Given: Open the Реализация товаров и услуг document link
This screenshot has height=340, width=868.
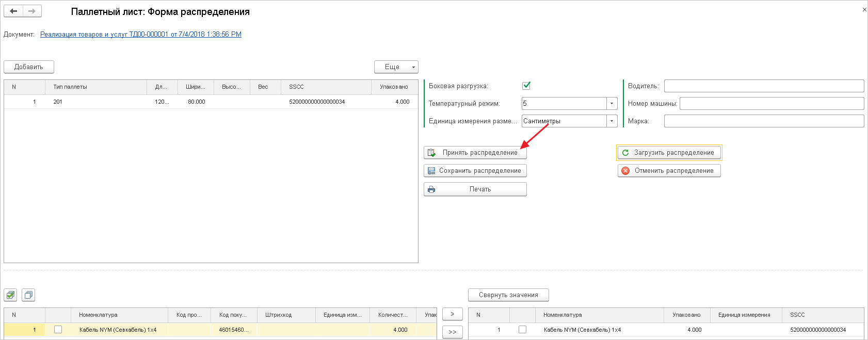Looking at the screenshot, I should point(141,35).
